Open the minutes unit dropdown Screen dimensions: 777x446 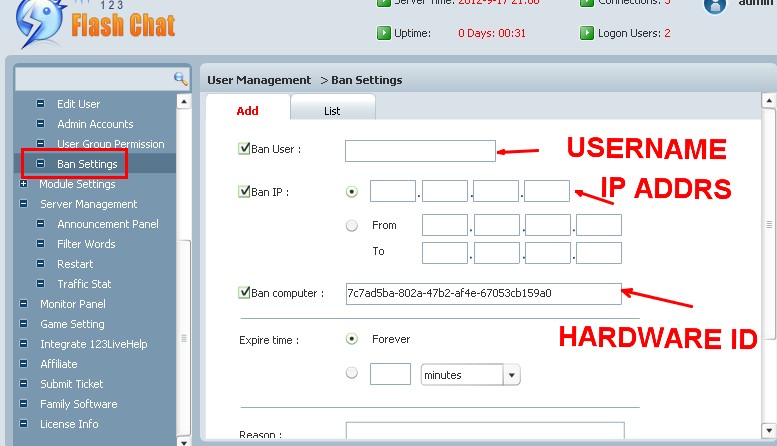point(512,375)
